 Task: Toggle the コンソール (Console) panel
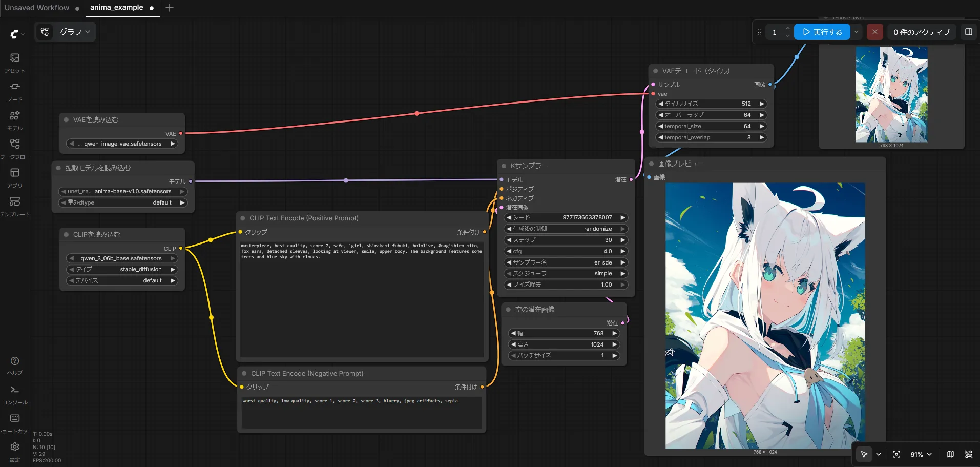coord(15,395)
